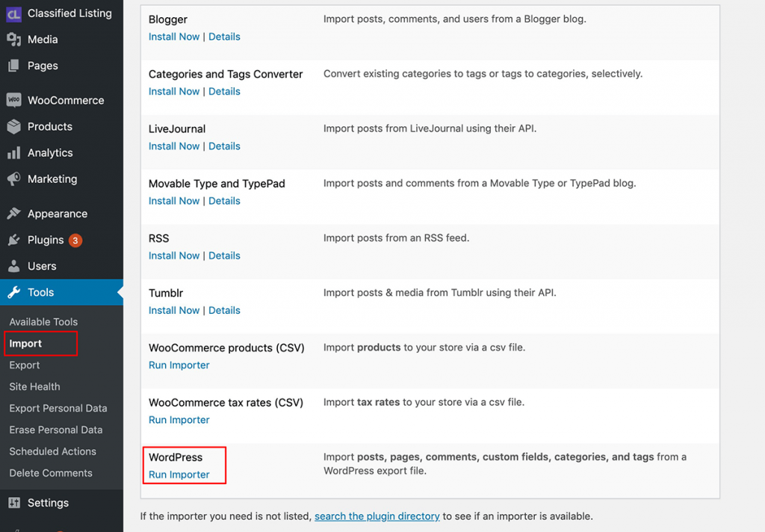The image size is (765, 532).
Task: Click the Classified Listing sidebar icon
Action: tap(13, 13)
